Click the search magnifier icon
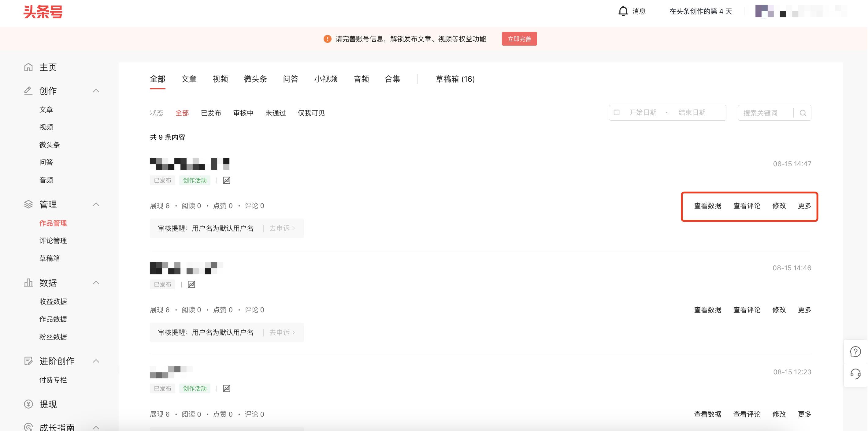Viewport: 868px width, 431px height. [x=803, y=113]
